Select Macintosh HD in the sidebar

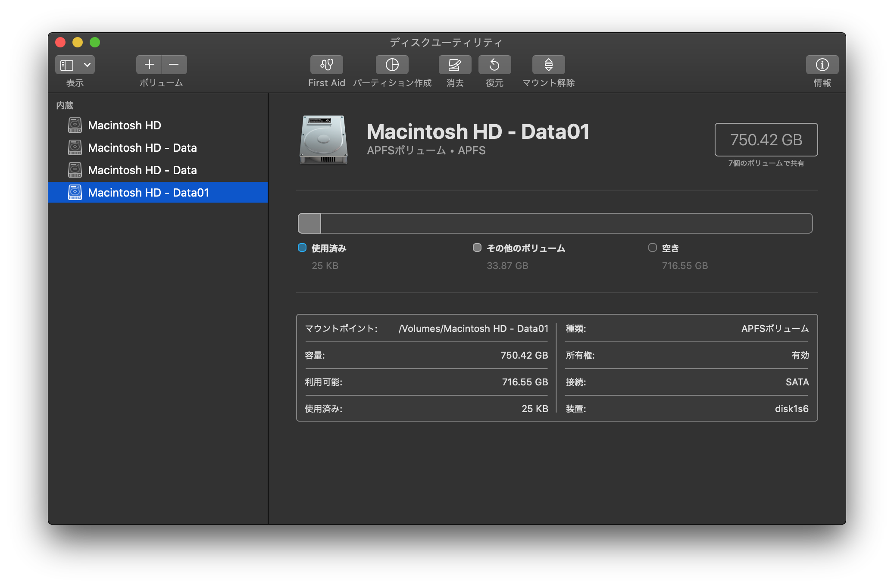[124, 125]
